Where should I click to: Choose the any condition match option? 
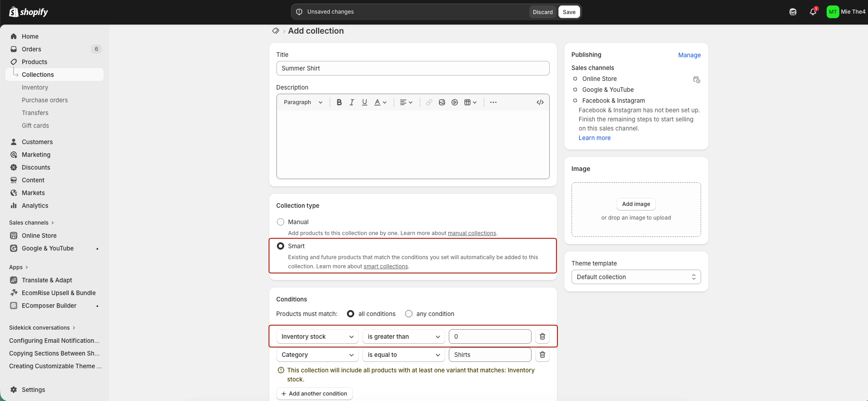[x=409, y=314]
